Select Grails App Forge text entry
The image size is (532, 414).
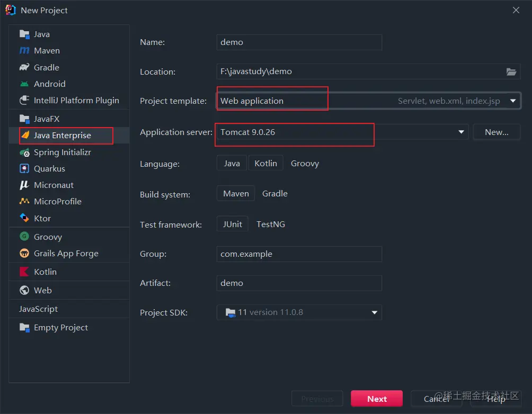[x=66, y=253]
